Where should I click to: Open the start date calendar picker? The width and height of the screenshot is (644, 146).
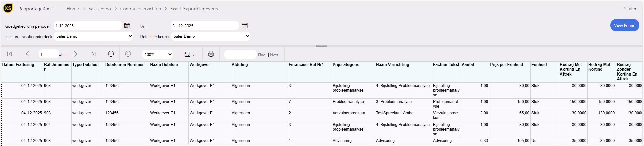pos(127,26)
